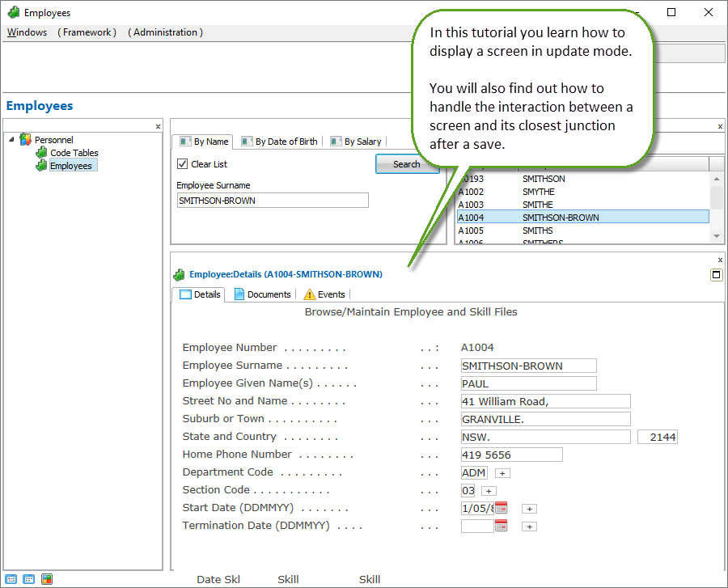The width and height of the screenshot is (728, 588).
Task: Collapse the Personnel tree node
Action: point(11,139)
